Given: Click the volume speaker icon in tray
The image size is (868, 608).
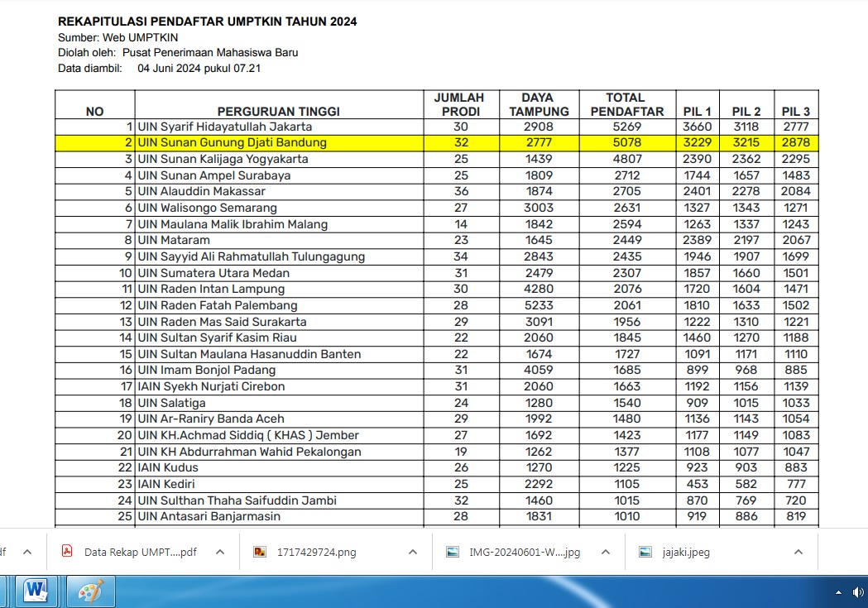Looking at the screenshot, I should point(857,591).
